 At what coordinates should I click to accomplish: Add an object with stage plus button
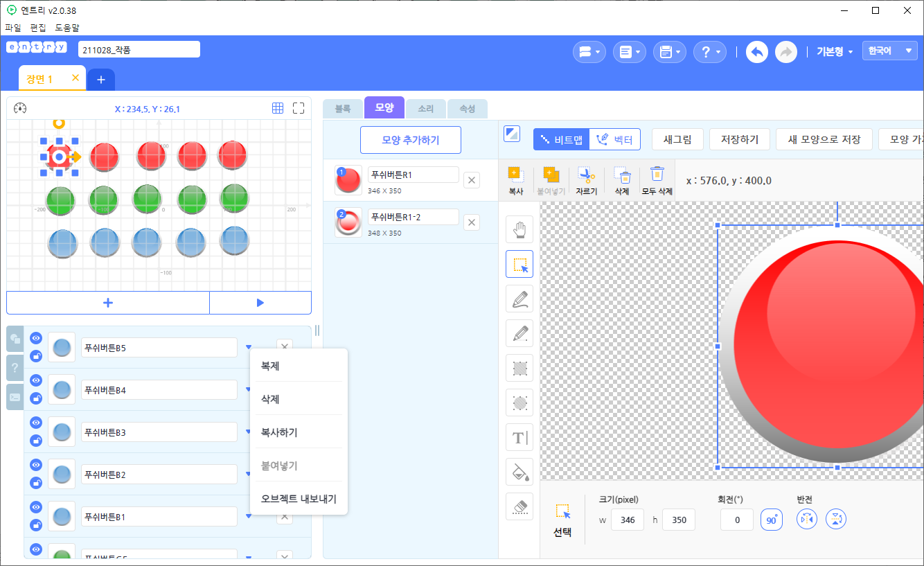[108, 303]
